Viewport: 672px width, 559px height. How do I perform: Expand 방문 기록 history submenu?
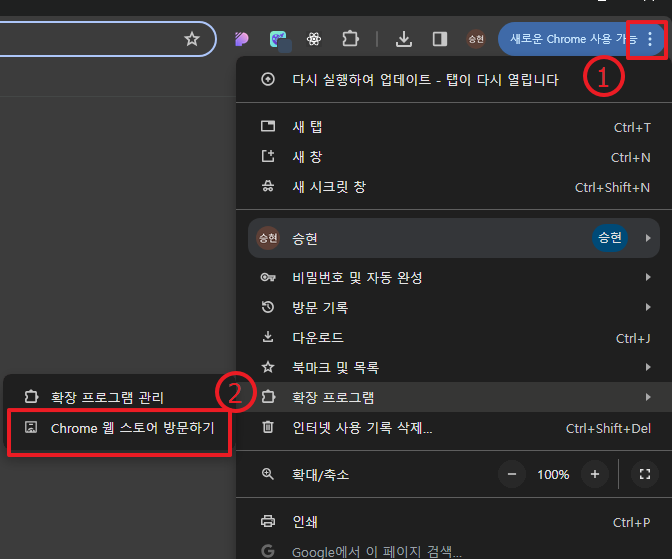pyautogui.click(x=454, y=307)
